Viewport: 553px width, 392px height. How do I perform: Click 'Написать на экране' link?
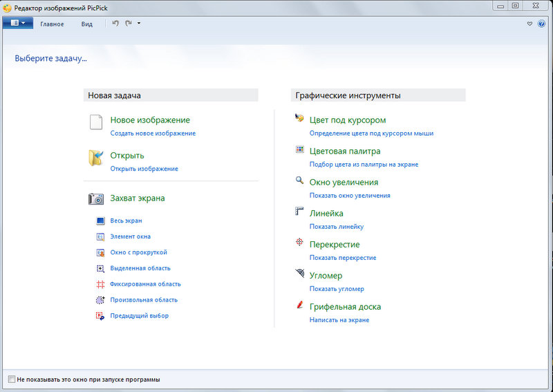(339, 320)
